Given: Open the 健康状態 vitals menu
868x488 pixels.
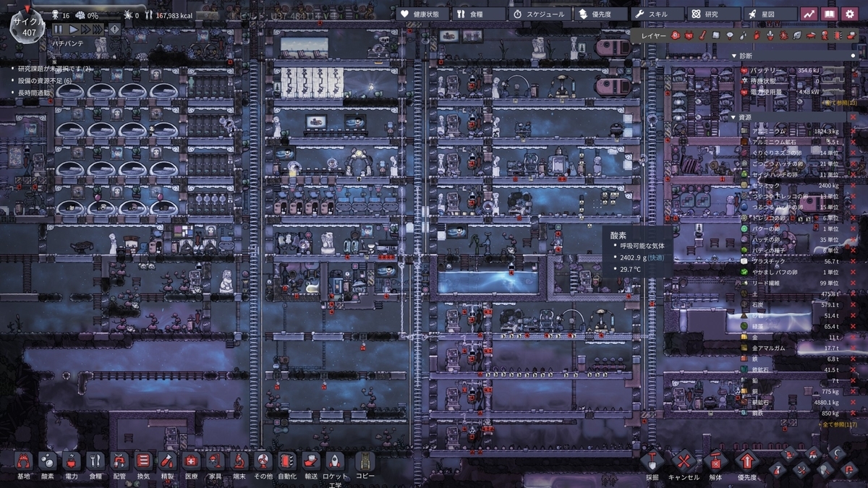Looking at the screenshot, I should pyautogui.click(x=422, y=14).
